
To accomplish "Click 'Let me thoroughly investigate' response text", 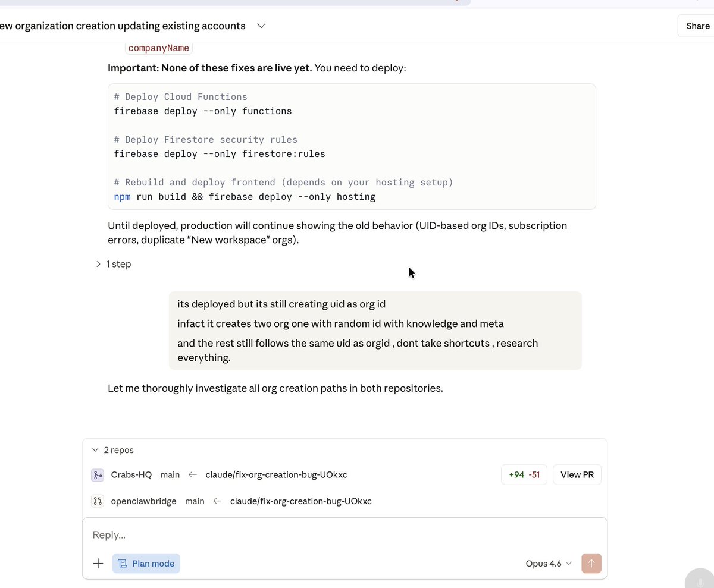I will point(275,388).
